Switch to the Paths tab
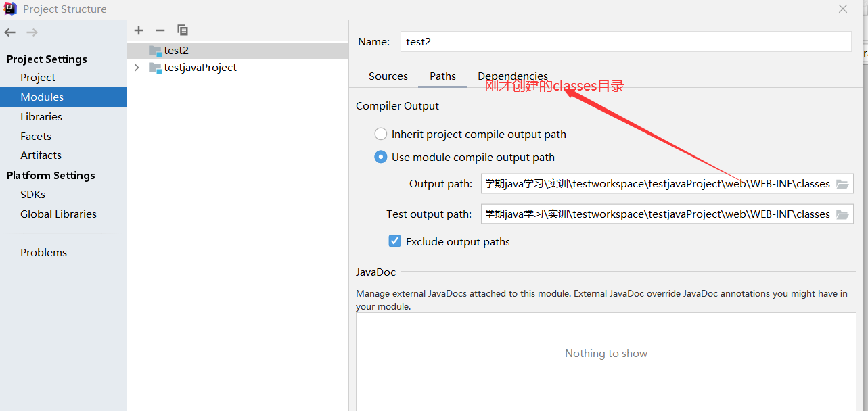This screenshot has width=868, height=411. [443, 76]
